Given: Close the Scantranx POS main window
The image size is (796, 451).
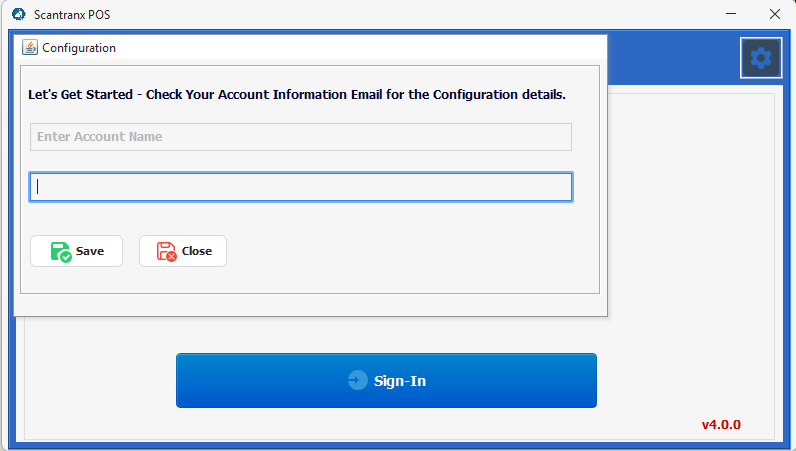Looking at the screenshot, I should 774,15.
